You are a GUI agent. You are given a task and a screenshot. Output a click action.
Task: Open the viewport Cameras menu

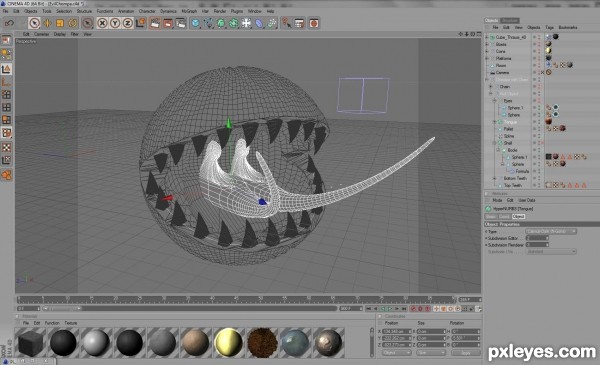tap(42, 34)
